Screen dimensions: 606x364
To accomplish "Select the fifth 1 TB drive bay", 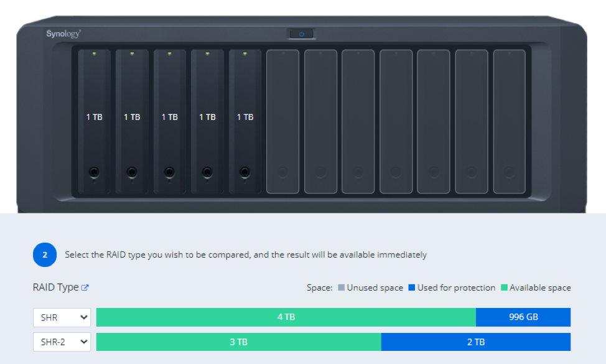I will [245, 121].
